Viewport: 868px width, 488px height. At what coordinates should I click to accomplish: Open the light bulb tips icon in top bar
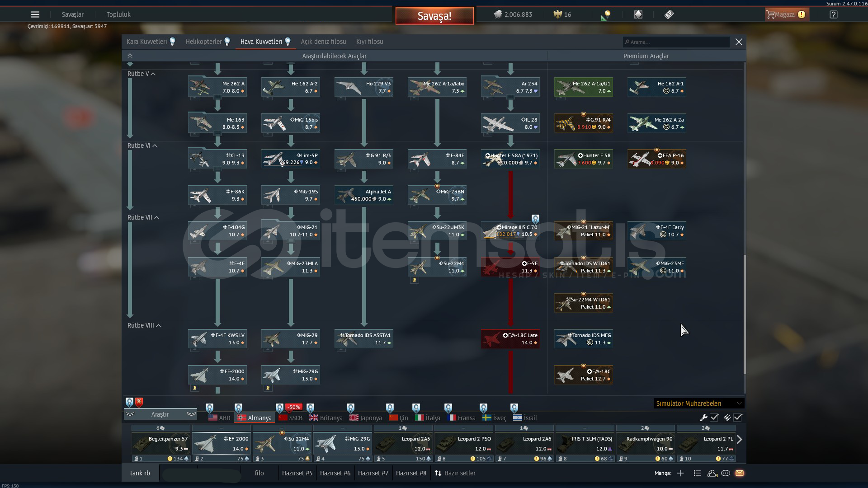point(606,15)
